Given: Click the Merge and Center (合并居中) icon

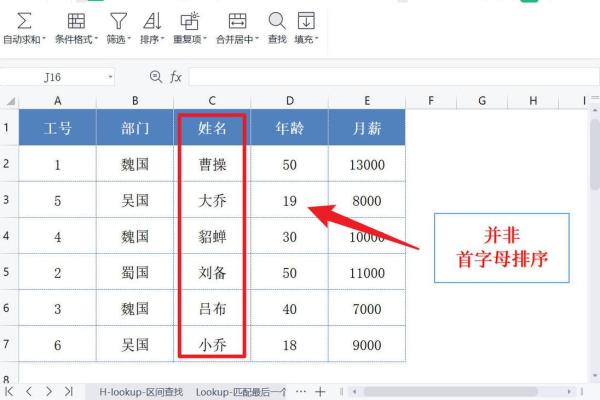Looking at the screenshot, I should (237, 21).
